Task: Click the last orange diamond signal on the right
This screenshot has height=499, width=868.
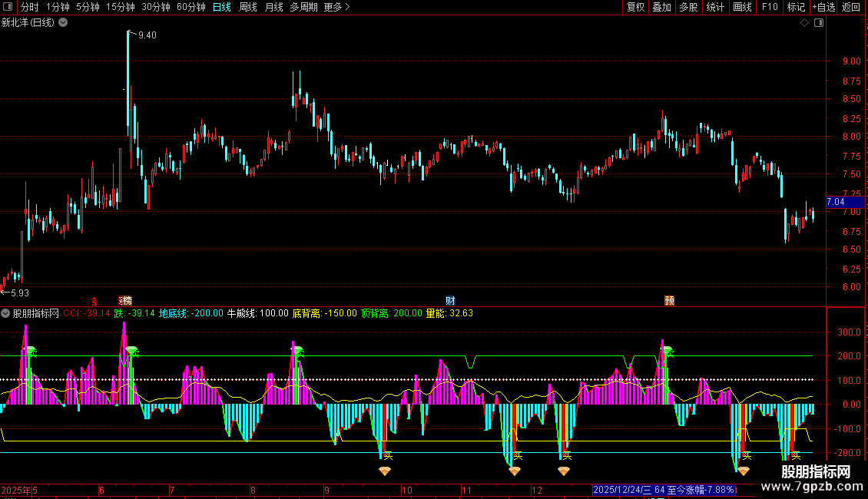Action: pyautogui.click(x=744, y=471)
